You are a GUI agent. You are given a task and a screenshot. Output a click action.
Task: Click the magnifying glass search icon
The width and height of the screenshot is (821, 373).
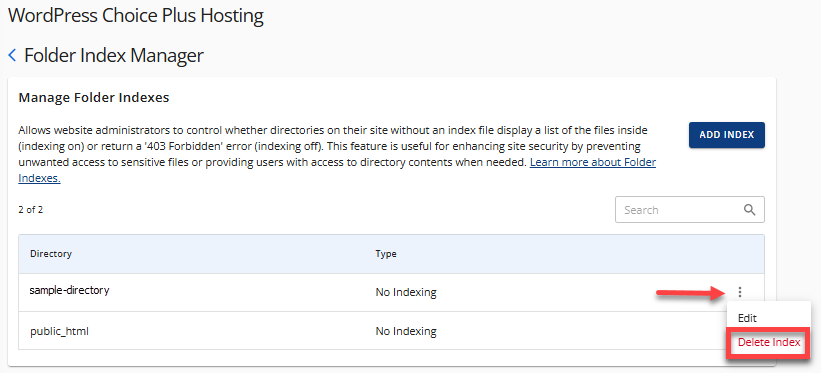pos(749,210)
